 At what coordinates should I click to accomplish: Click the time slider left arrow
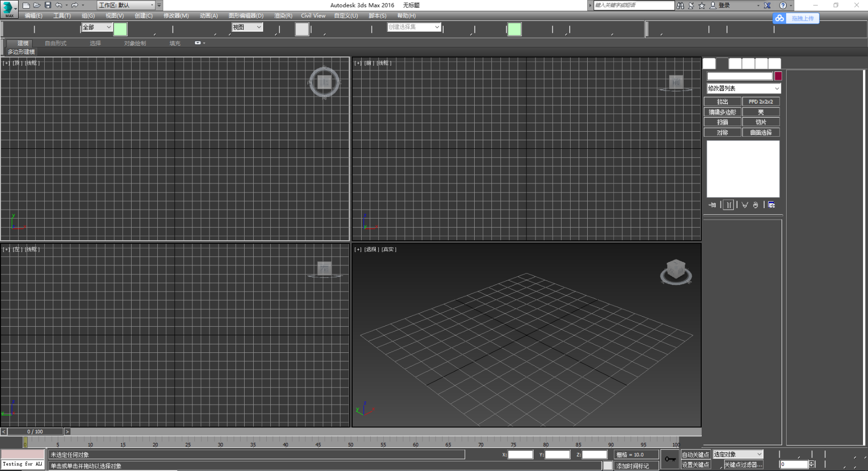coord(4,431)
